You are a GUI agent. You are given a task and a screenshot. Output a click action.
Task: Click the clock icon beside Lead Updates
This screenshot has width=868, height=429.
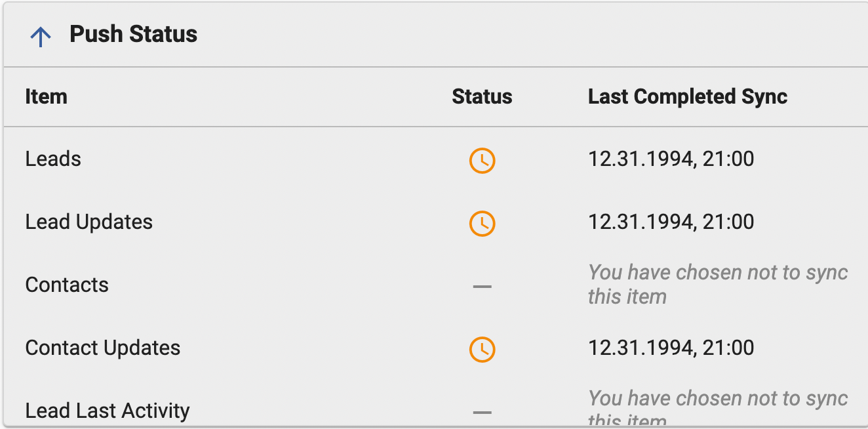pyautogui.click(x=482, y=224)
